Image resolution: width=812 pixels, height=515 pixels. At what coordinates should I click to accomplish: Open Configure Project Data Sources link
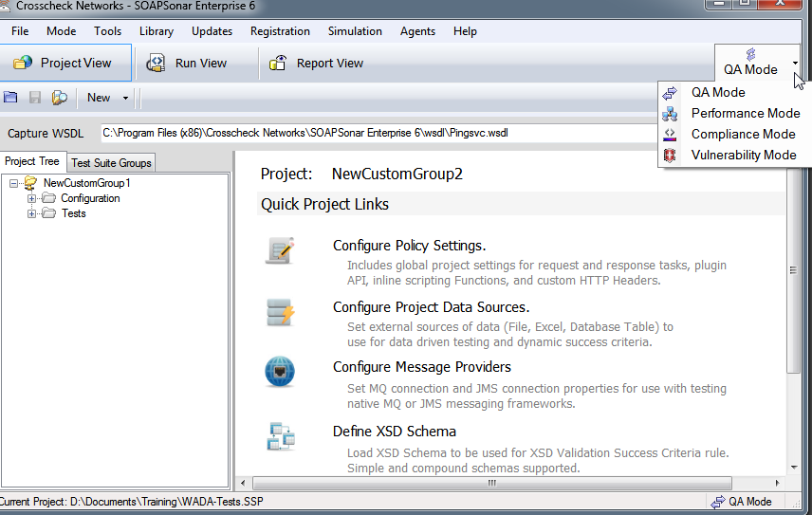click(431, 307)
